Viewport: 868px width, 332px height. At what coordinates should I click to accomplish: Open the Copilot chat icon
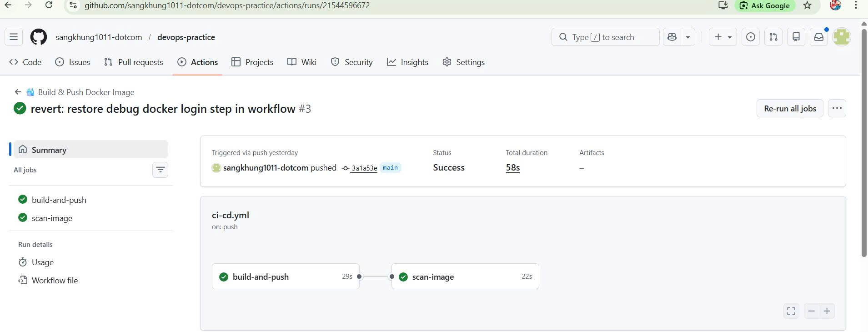pyautogui.click(x=672, y=37)
